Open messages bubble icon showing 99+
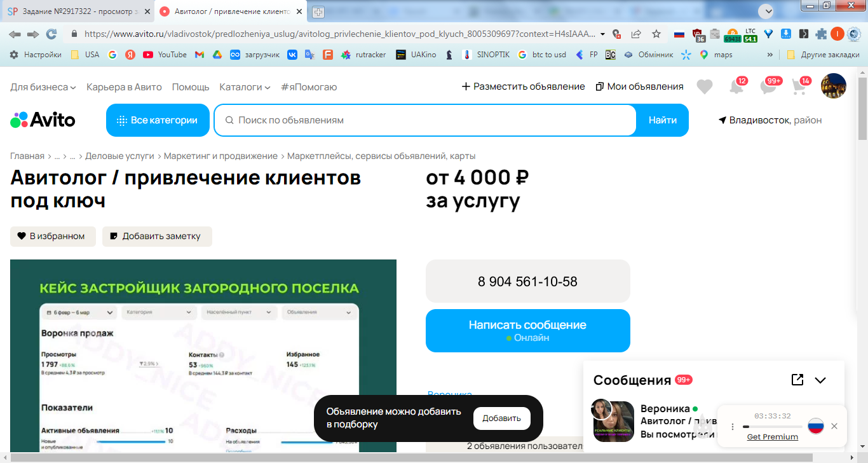 tap(769, 86)
